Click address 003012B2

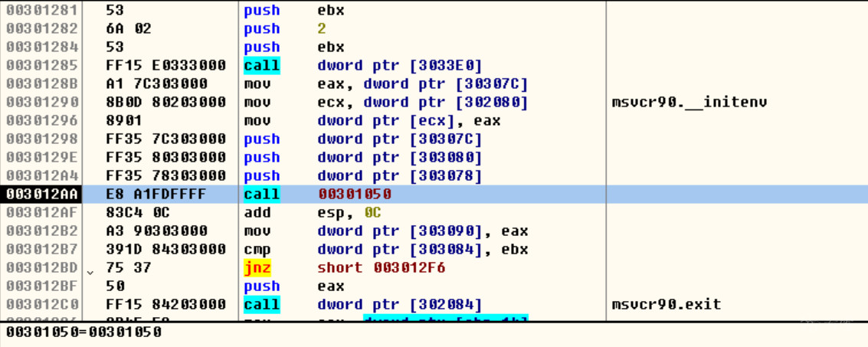pos(42,231)
